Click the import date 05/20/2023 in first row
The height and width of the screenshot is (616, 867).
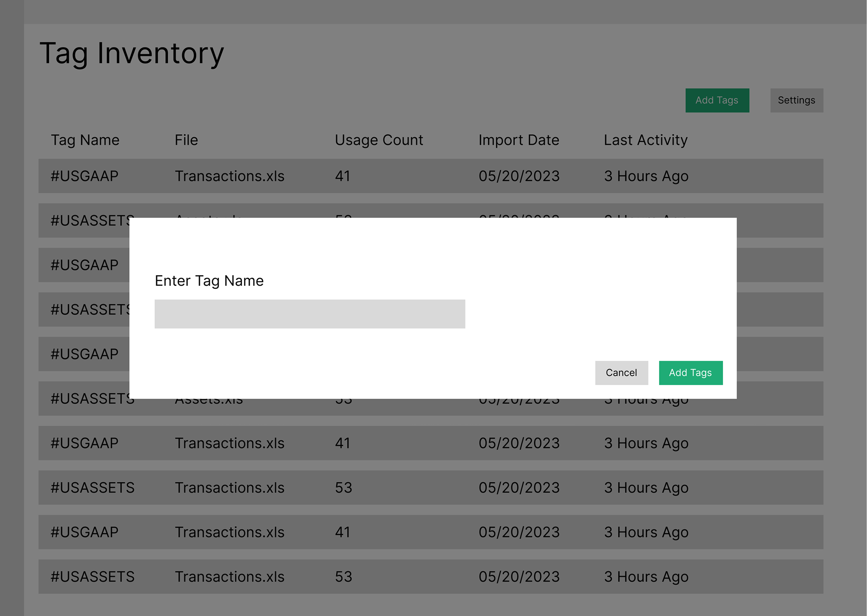coord(519,176)
